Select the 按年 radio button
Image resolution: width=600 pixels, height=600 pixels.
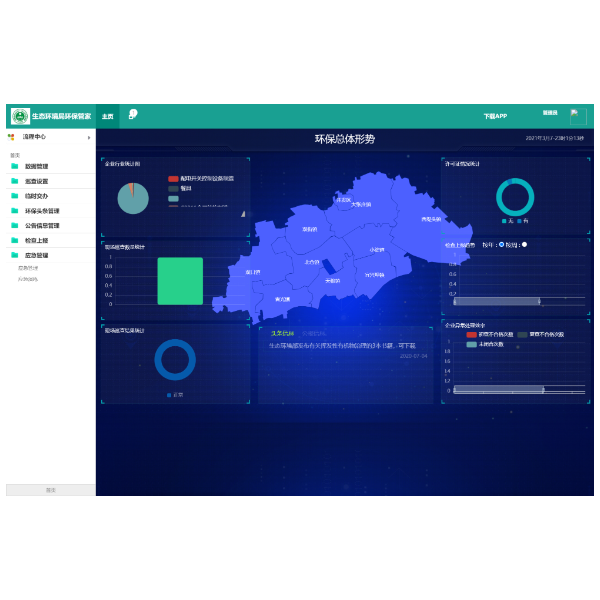(x=501, y=244)
